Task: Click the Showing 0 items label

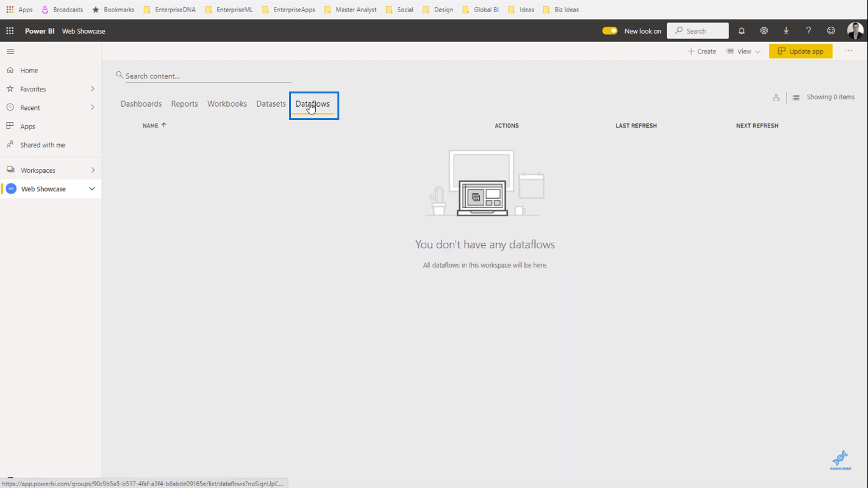Action: (x=831, y=97)
